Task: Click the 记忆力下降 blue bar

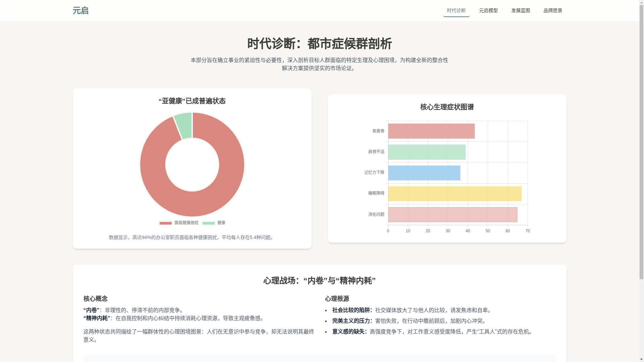Action: coord(424,173)
